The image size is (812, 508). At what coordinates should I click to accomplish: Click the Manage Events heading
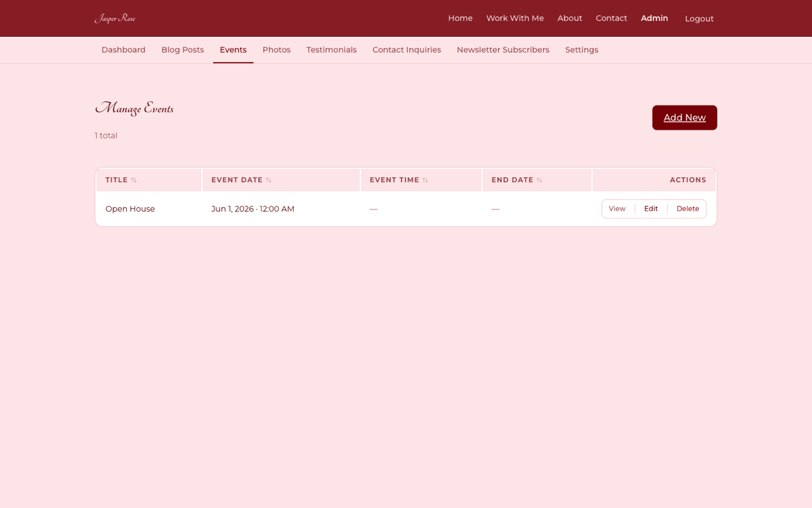(134, 109)
